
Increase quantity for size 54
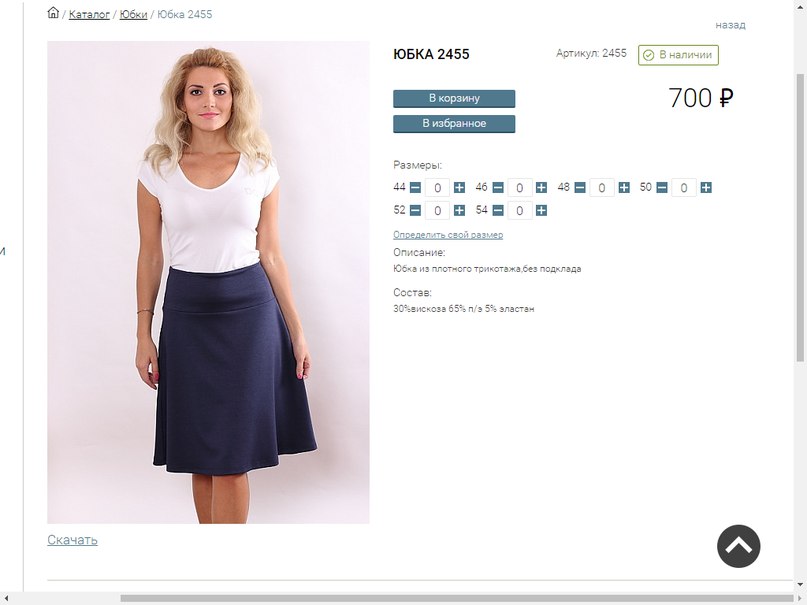tap(541, 210)
